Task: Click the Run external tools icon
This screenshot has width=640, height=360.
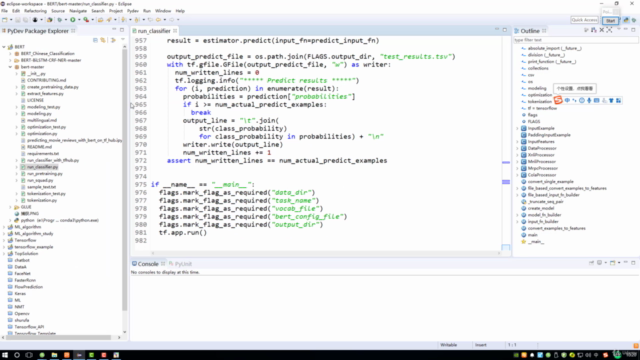Action: (86, 20)
